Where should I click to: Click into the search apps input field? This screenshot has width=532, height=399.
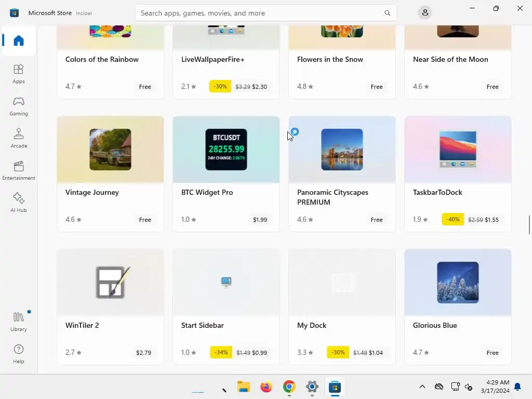point(265,13)
